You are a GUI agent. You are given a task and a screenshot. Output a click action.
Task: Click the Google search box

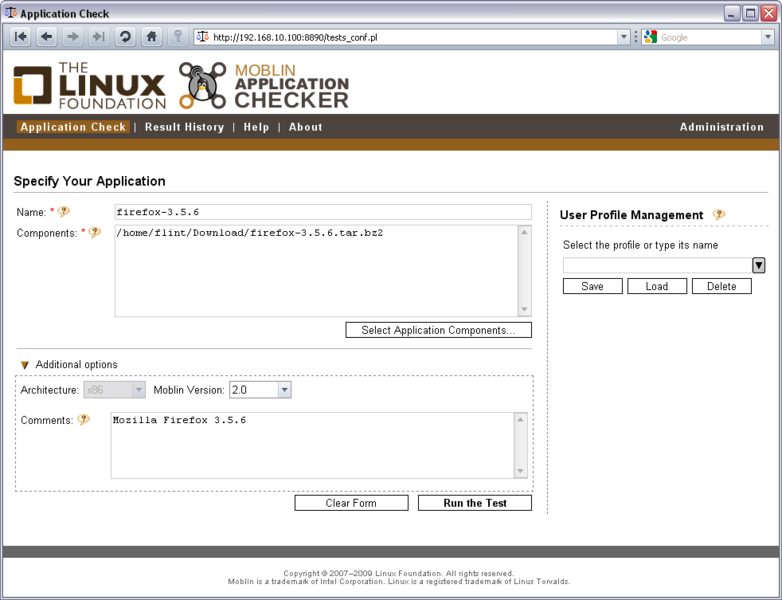coord(710,37)
